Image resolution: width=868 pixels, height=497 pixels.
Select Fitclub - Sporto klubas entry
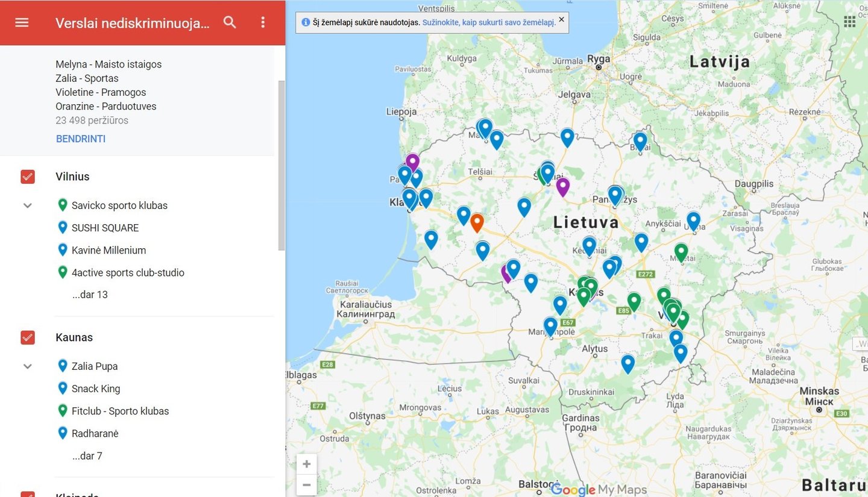[x=120, y=411]
